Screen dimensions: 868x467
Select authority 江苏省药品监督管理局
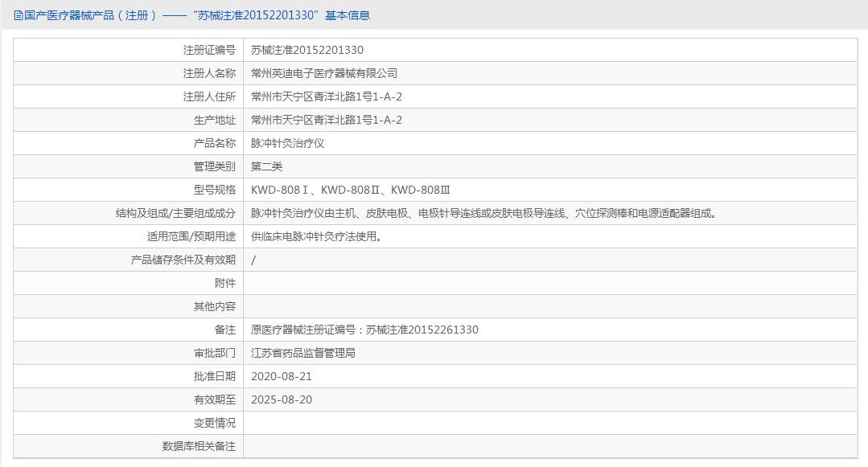302,353
